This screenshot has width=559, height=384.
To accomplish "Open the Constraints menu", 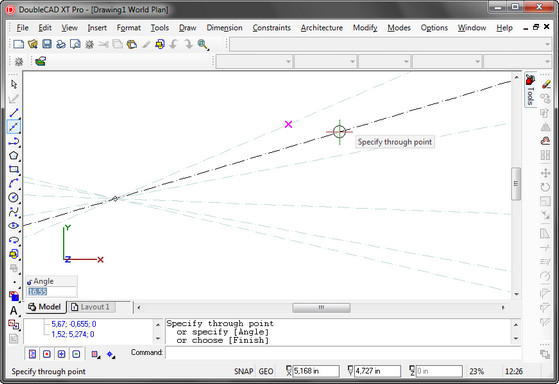I will click(x=272, y=28).
